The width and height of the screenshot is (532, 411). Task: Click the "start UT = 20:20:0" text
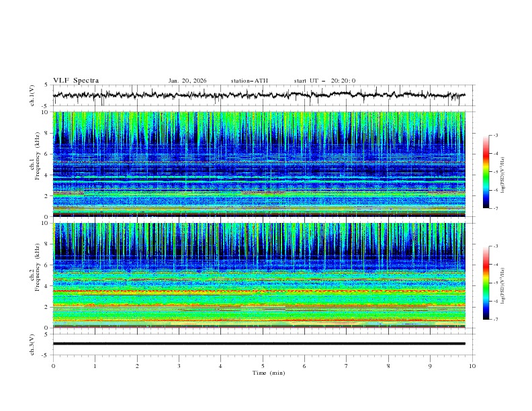coord(324,81)
